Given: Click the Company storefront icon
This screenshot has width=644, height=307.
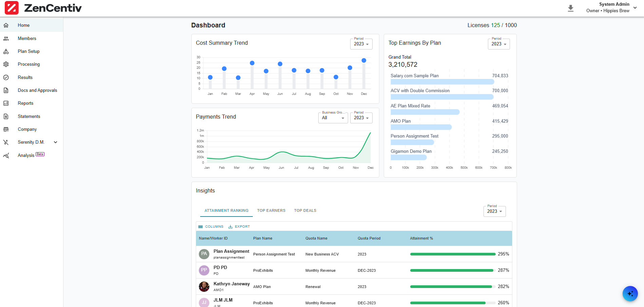Looking at the screenshot, I should click(6, 129).
